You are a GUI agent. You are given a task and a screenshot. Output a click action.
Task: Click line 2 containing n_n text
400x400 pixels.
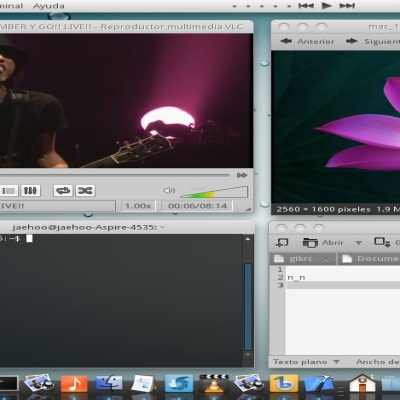(x=343, y=277)
